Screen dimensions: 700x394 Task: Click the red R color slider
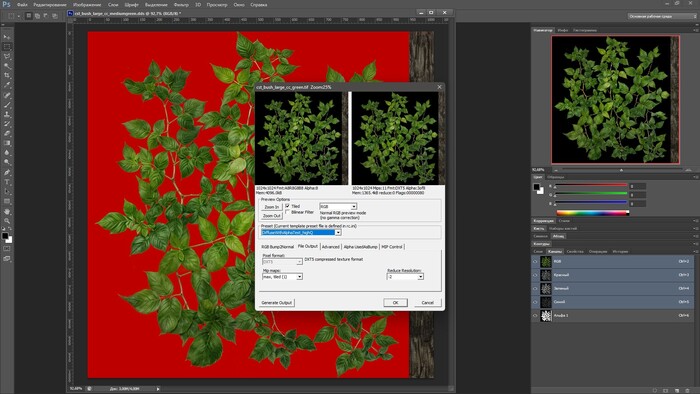592,185
